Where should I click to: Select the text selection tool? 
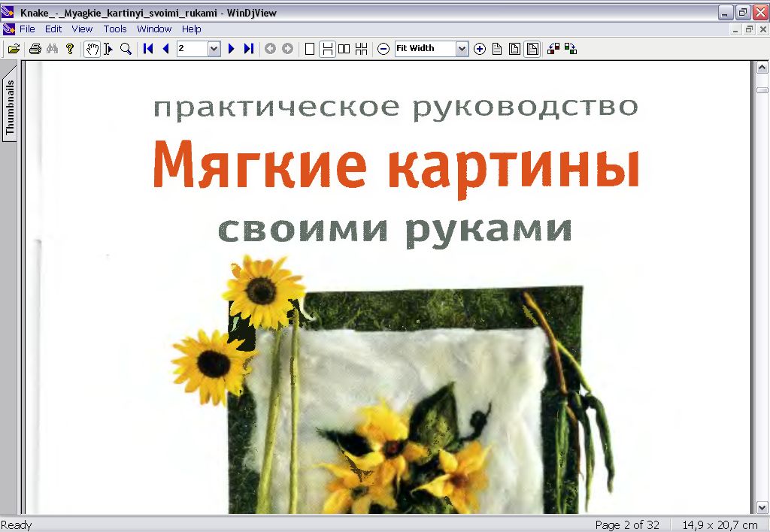108,49
